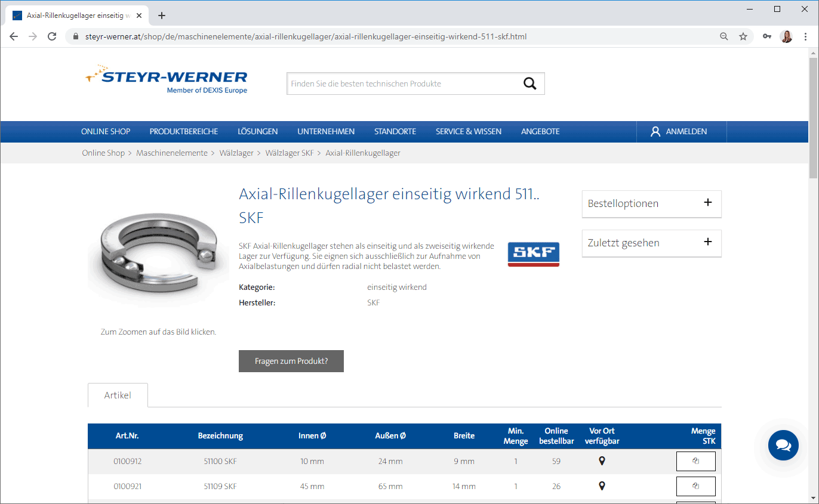Image resolution: width=819 pixels, height=504 pixels.
Task: Go to Online Shop breadcrumb
Action: (x=103, y=153)
